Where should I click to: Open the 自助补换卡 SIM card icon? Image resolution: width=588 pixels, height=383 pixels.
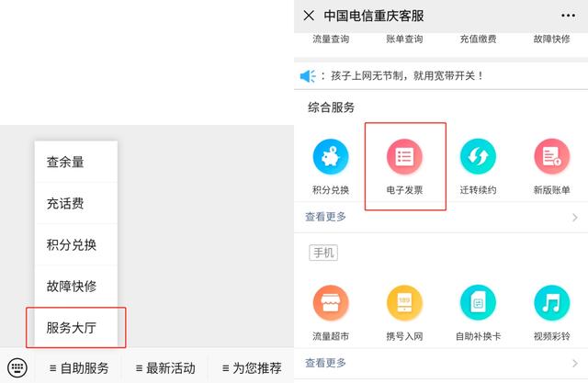478,303
